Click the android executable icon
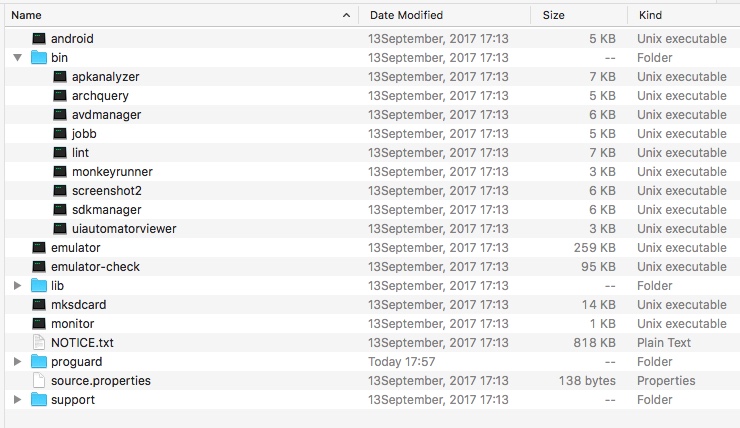The height and width of the screenshot is (428, 740). [39, 38]
